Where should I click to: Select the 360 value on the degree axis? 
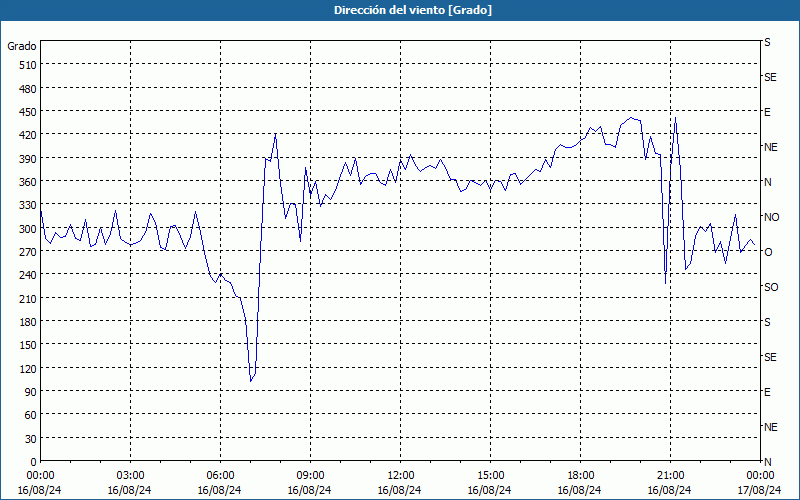(28, 182)
